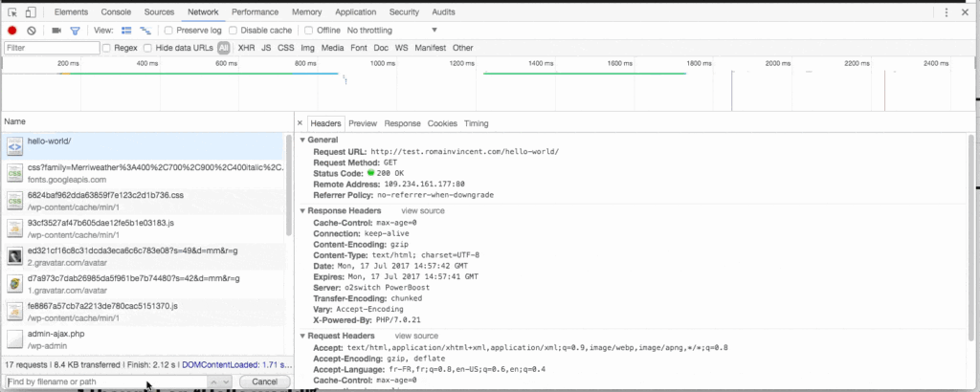View source of Response Headers
Image resolution: width=980 pixels, height=392 pixels.
423,211
